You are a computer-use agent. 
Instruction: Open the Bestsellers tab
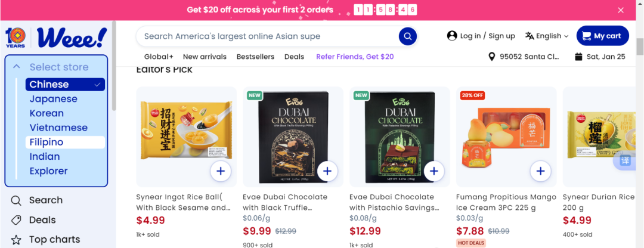(255, 57)
